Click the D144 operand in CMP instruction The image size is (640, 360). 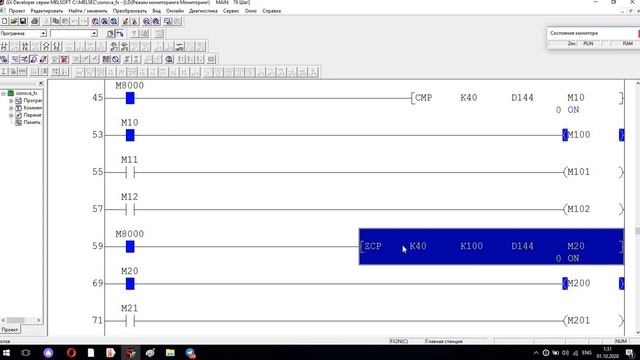point(522,98)
